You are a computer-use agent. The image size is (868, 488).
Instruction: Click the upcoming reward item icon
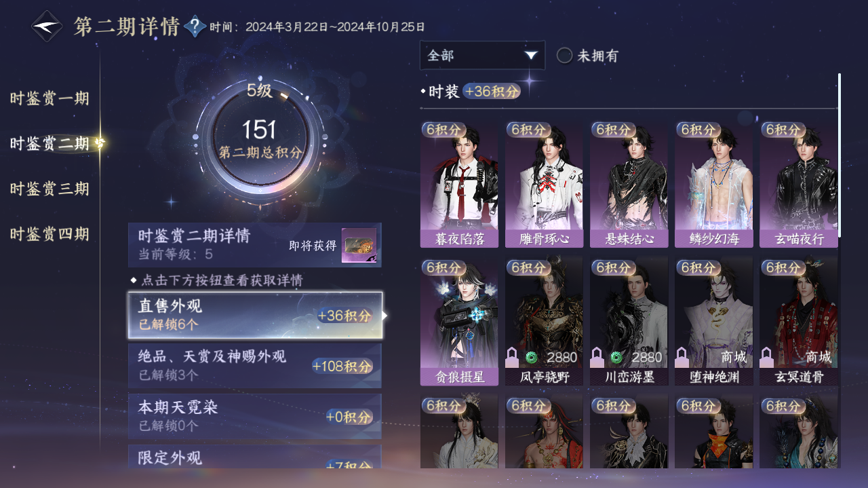(359, 245)
